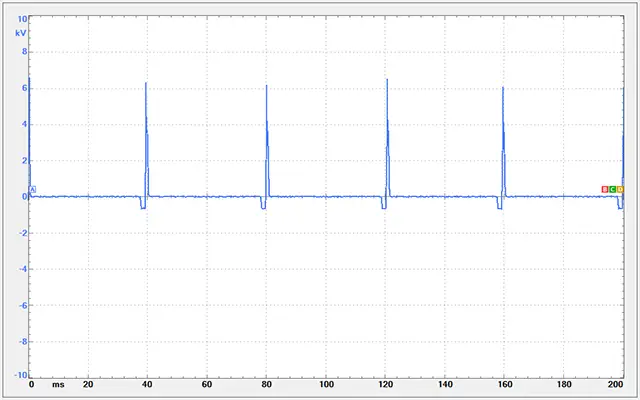
Task: Click the 8 kV voltage axis label
Action: tap(24, 51)
